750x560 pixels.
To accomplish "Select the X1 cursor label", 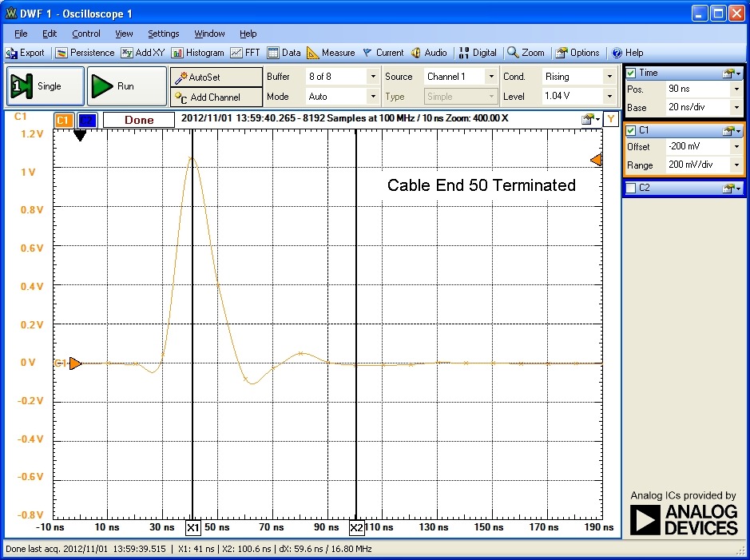I will [192, 528].
